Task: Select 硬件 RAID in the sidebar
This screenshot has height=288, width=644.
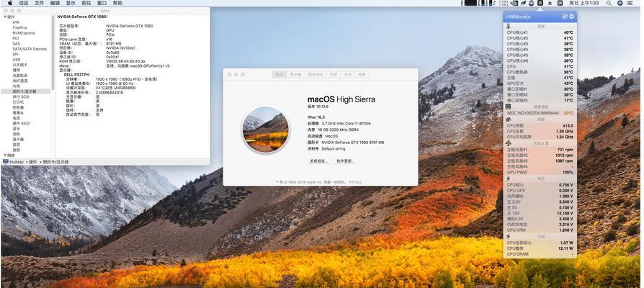Action: point(21,124)
